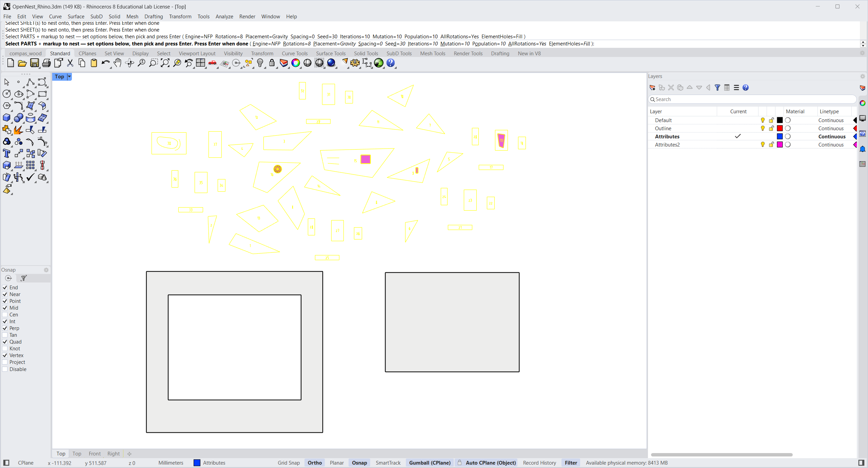Switch to the Drafting toolbar tab

click(500, 54)
